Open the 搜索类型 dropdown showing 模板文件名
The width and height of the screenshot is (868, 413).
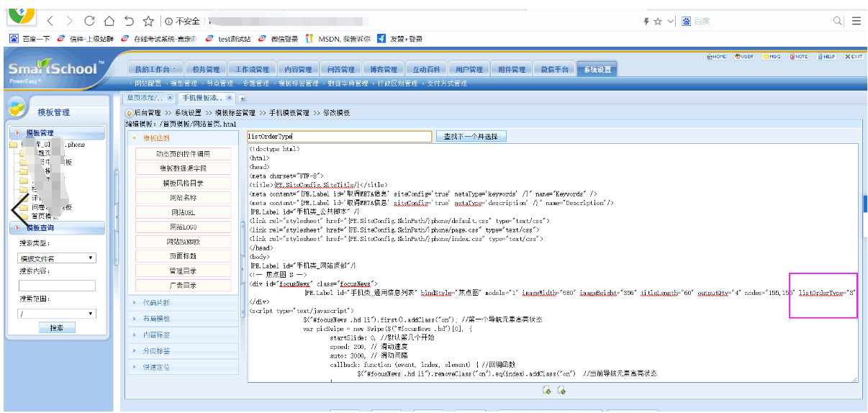click(x=57, y=258)
